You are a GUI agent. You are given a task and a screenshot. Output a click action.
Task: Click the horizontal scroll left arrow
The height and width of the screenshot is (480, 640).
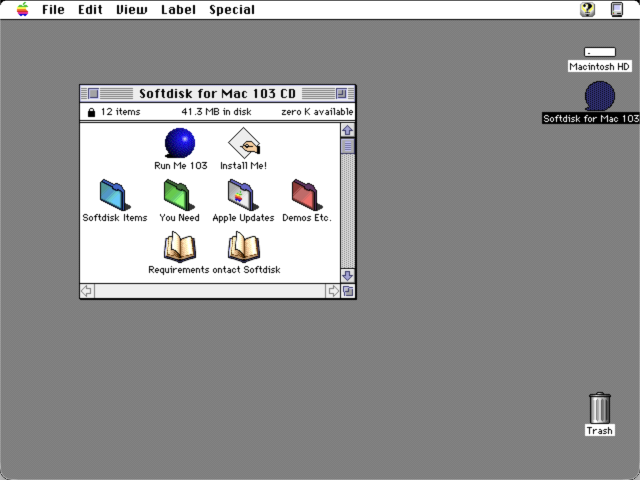click(x=87, y=291)
